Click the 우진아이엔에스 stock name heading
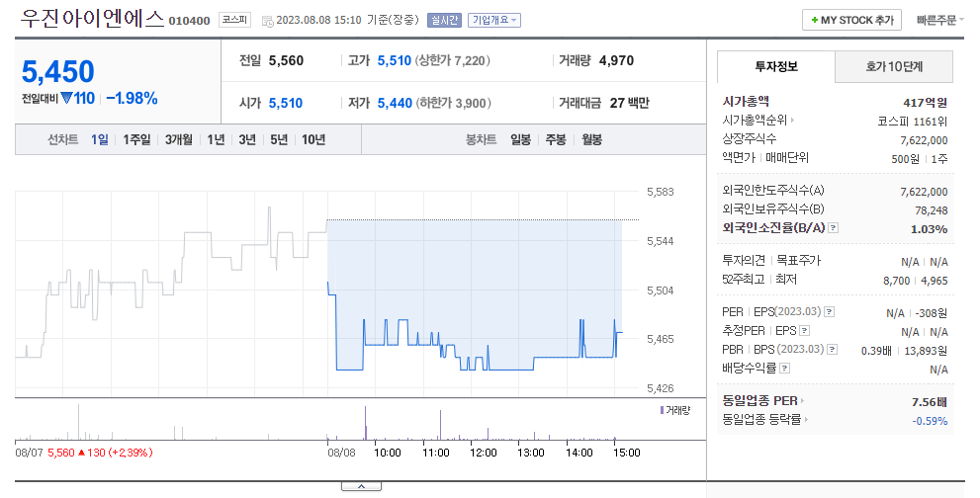This screenshot has width=980, height=498. [92, 19]
